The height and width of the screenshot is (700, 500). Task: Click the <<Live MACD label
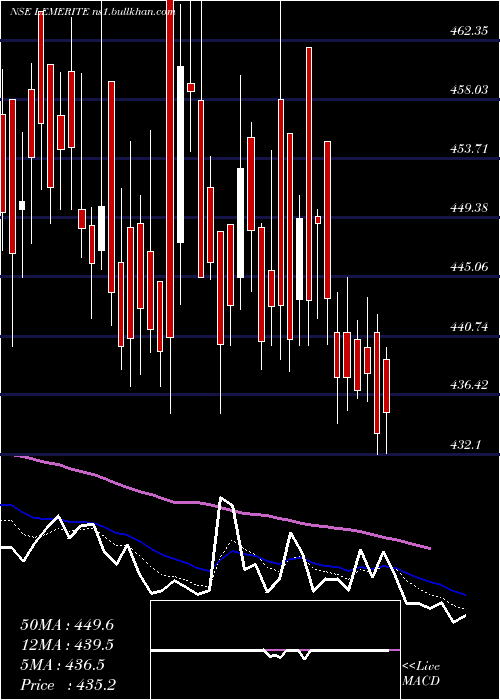coord(421,674)
